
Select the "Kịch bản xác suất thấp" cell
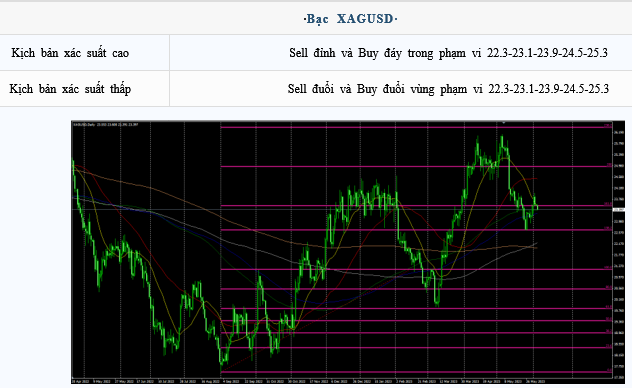[x=85, y=89]
